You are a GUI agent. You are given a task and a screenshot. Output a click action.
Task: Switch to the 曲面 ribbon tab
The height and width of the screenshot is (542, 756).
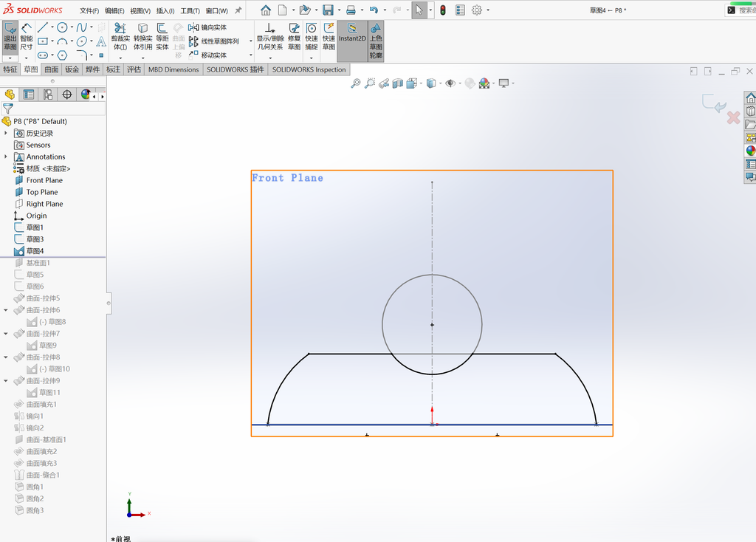tap(52, 69)
